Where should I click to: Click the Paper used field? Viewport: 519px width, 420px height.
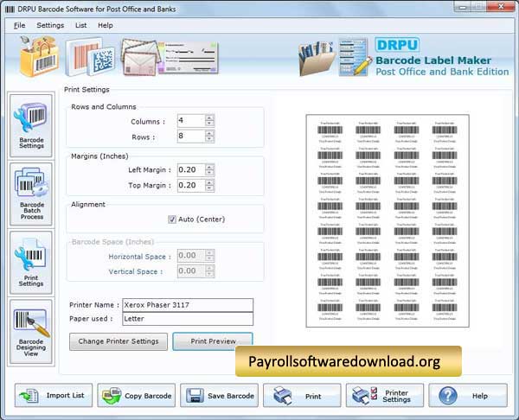(188, 319)
